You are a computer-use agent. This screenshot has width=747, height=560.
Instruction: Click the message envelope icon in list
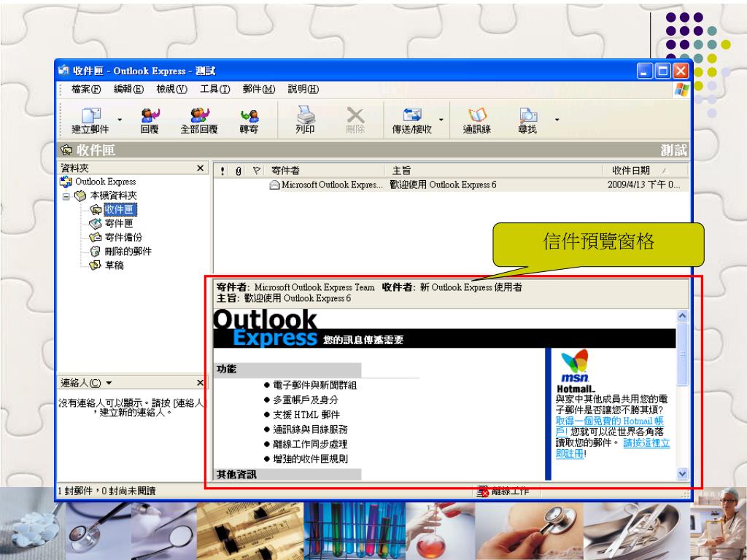click(x=274, y=185)
